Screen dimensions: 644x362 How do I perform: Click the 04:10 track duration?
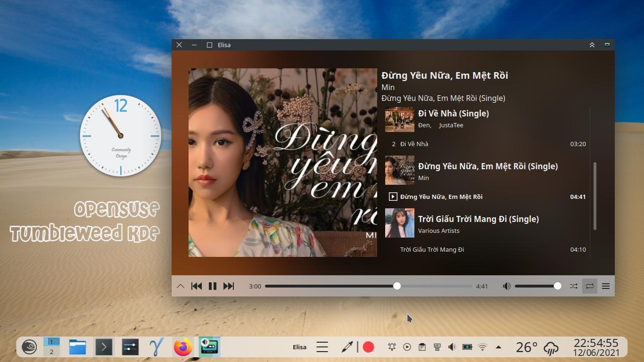[578, 249]
